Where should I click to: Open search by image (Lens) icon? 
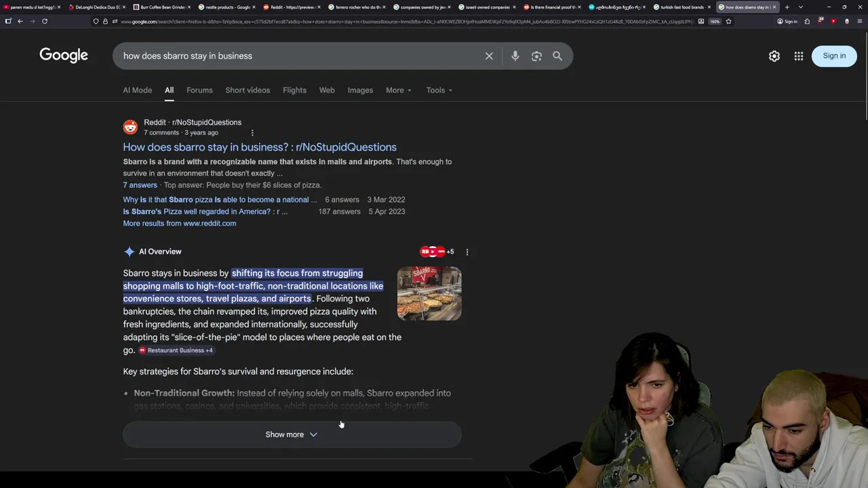click(536, 56)
